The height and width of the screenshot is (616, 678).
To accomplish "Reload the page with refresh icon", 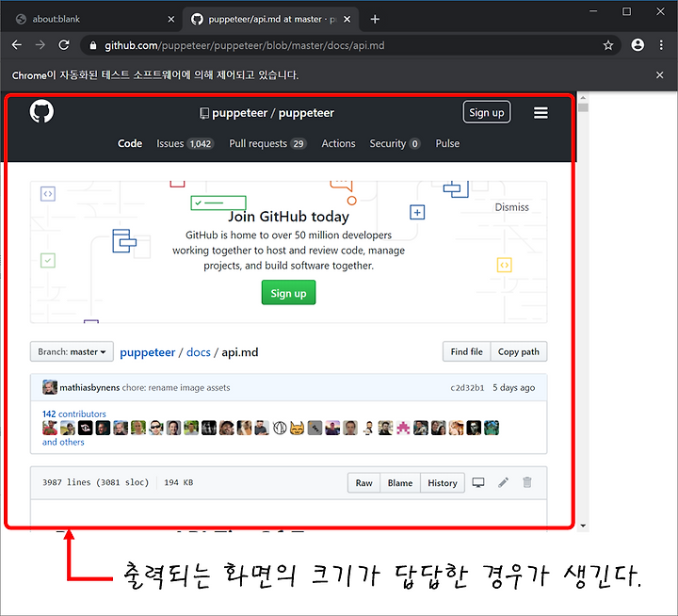I will click(x=64, y=45).
